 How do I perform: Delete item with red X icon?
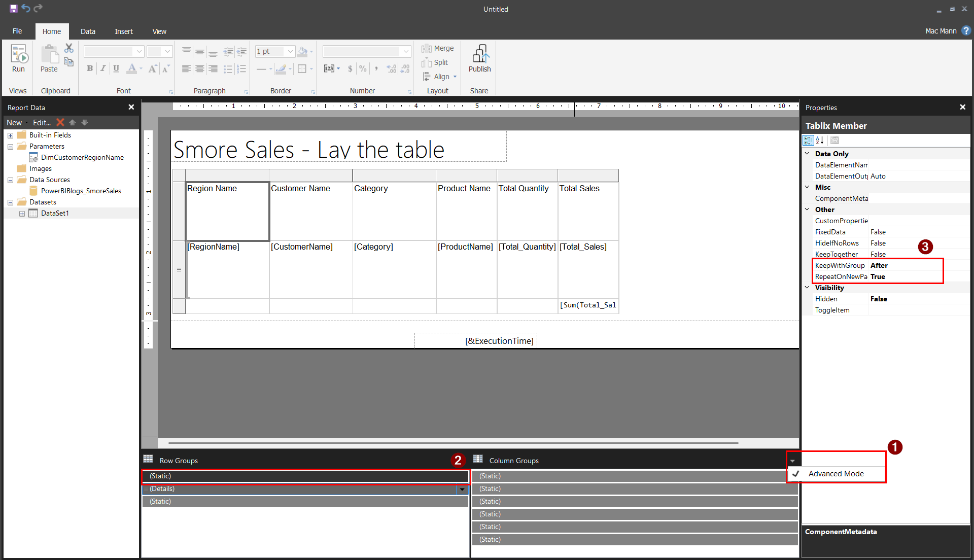pyautogui.click(x=60, y=122)
